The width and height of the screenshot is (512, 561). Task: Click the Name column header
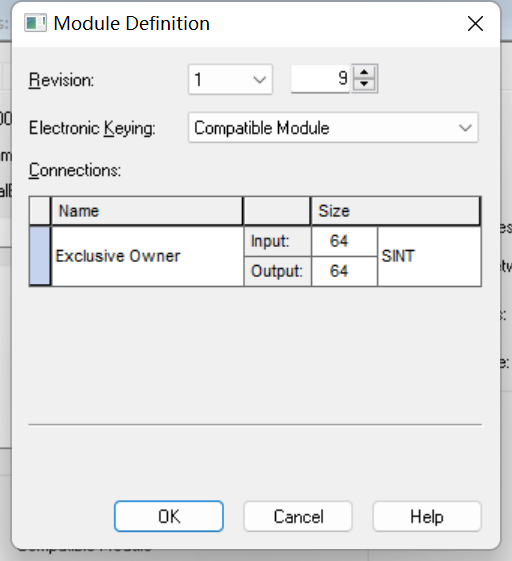pyautogui.click(x=147, y=211)
